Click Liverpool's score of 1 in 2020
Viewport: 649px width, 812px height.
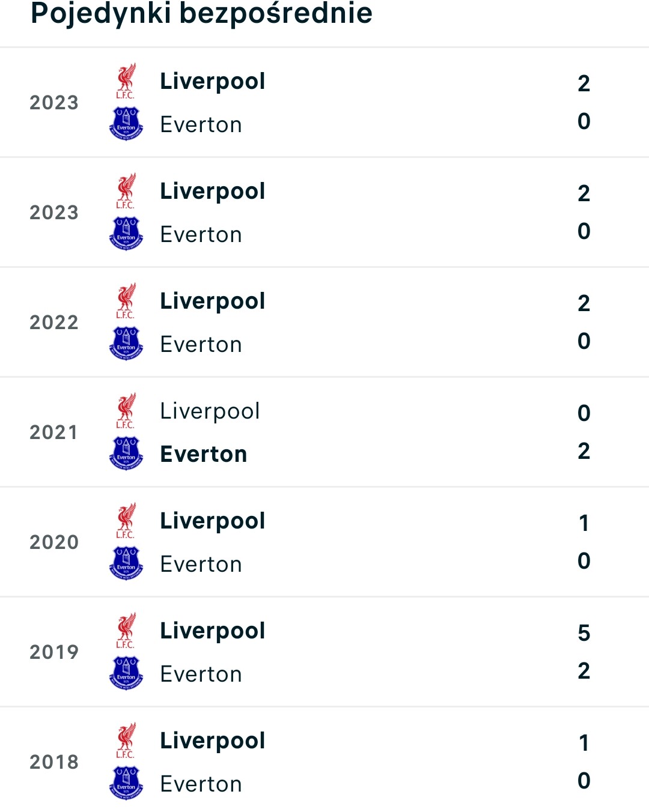584,523
